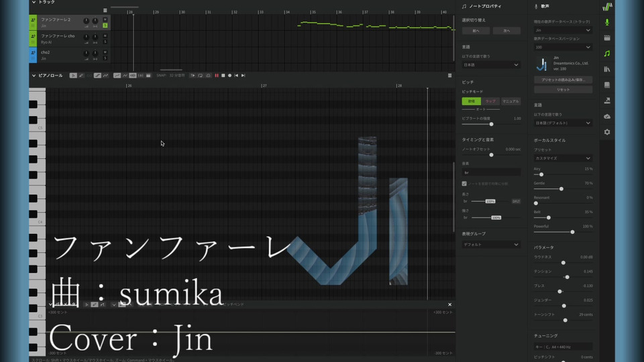Viewport: 644px width, 362px height.
Task: Click the リセット button
Action: pyautogui.click(x=563, y=89)
